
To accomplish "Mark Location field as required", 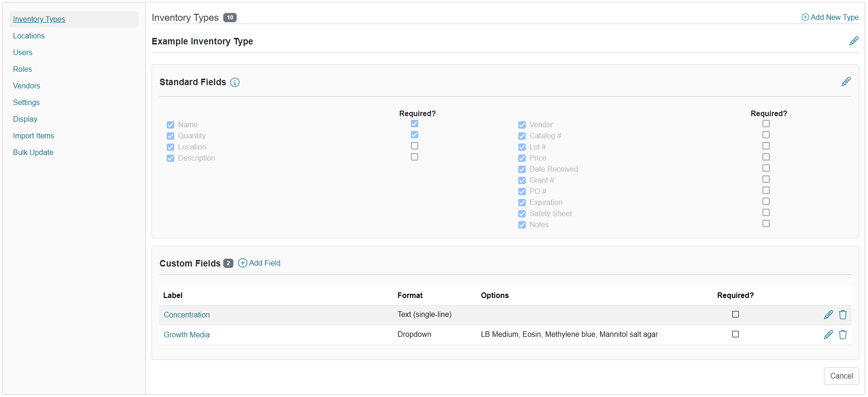I will [414, 146].
